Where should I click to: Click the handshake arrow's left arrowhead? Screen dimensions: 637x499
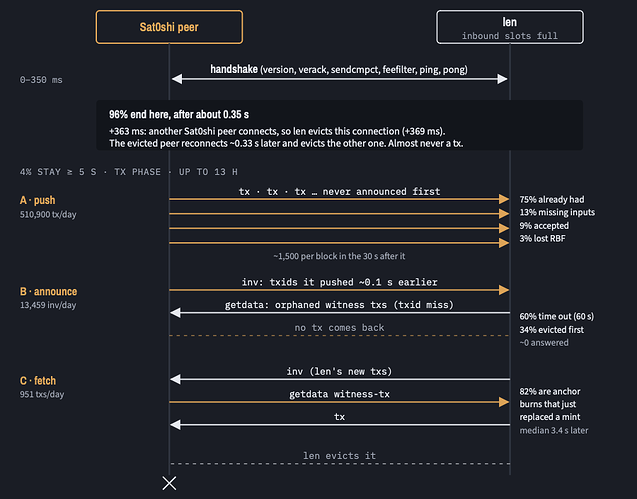(x=177, y=79)
